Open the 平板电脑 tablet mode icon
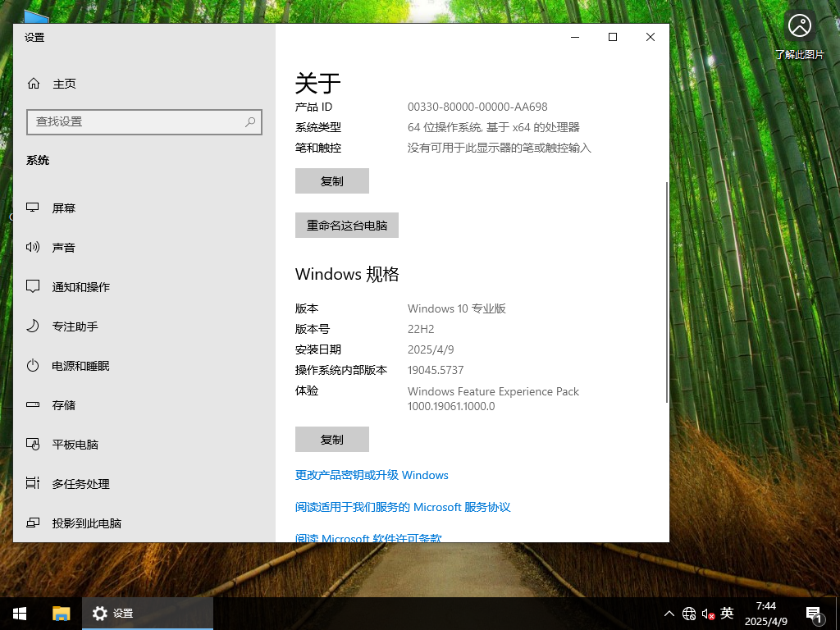 (x=33, y=444)
